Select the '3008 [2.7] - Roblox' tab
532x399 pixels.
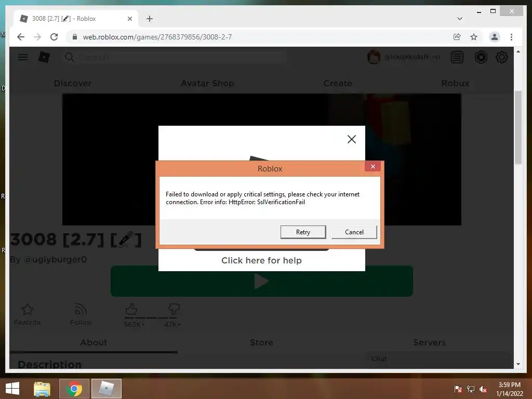[x=76, y=19]
